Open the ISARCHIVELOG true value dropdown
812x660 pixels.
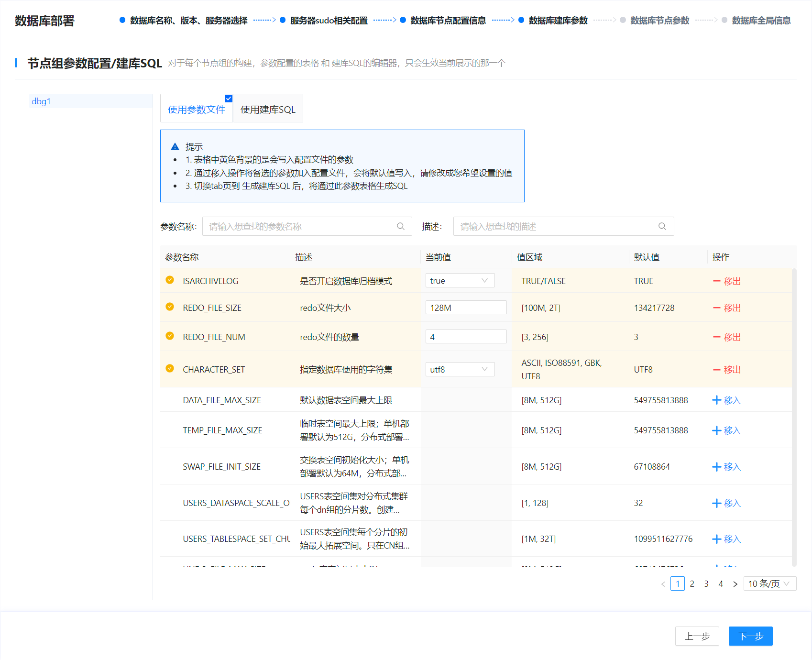(460, 281)
